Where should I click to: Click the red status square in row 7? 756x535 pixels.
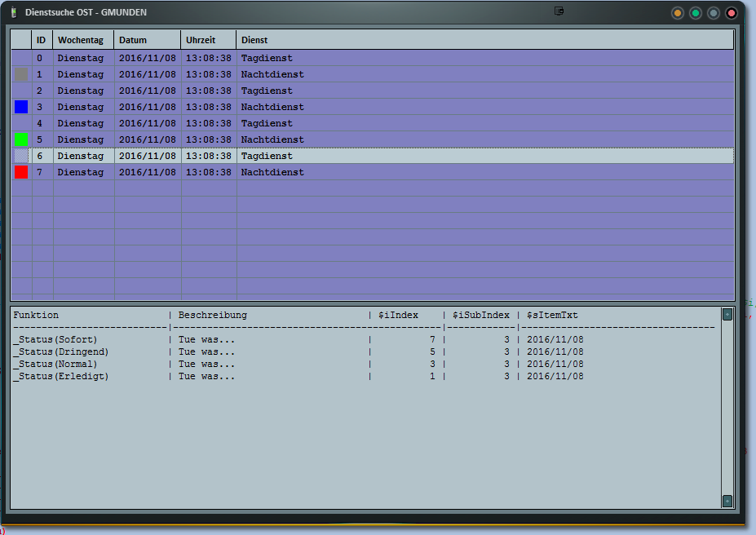click(21, 172)
